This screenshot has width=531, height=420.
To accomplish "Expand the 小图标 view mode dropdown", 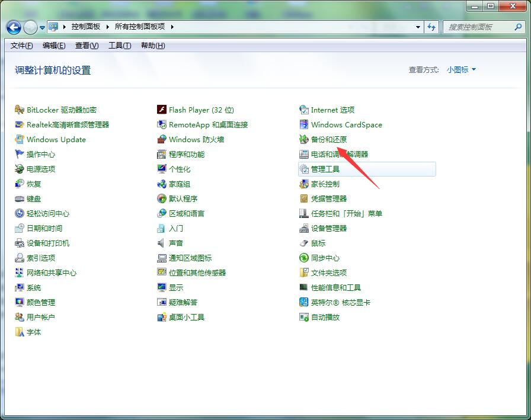I will click(461, 70).
